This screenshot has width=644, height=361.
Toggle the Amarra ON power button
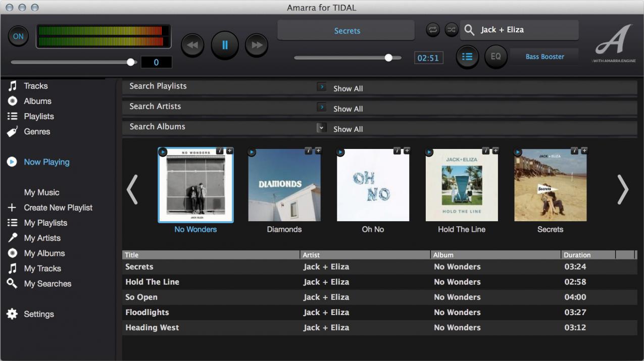tap(18, 36)
